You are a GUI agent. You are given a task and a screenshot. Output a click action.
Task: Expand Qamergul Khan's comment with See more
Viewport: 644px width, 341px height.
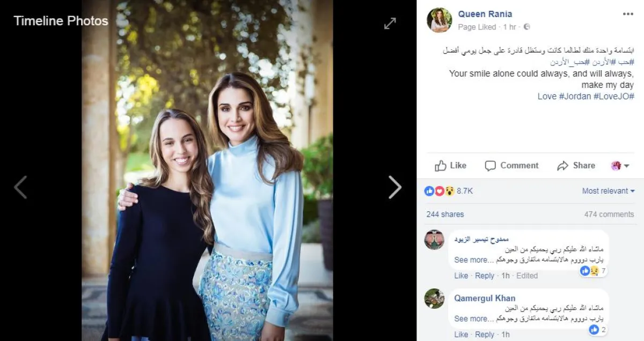[471, 319]
